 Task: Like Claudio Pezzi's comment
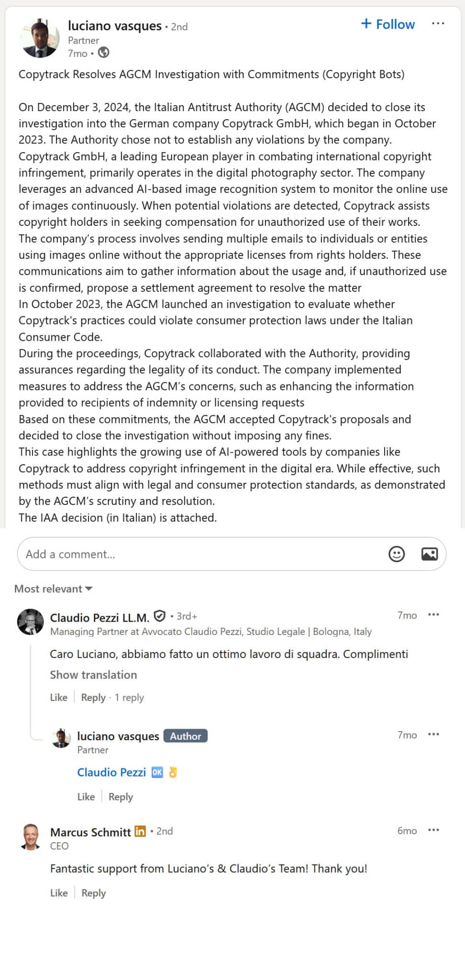[59, 697]
